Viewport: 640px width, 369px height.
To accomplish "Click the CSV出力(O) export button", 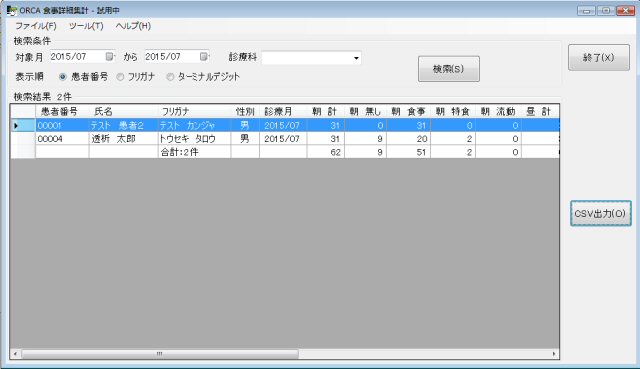I will (x=600, y=213).
